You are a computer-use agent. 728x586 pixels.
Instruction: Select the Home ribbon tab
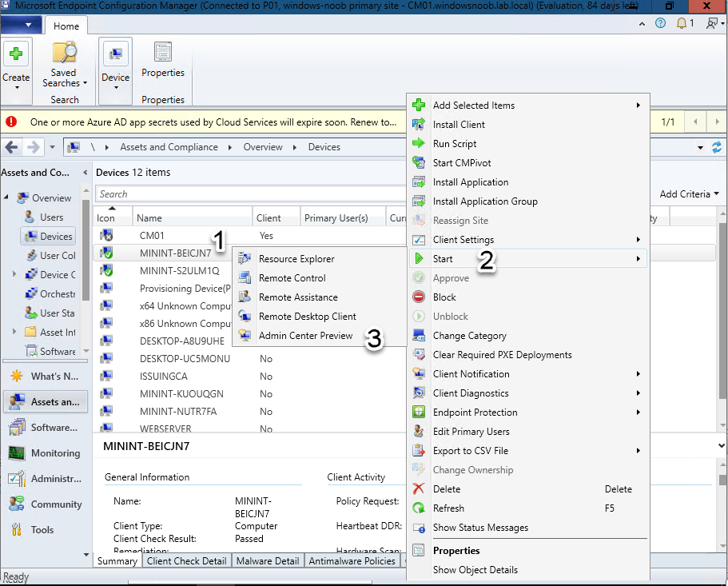[66, 26]
